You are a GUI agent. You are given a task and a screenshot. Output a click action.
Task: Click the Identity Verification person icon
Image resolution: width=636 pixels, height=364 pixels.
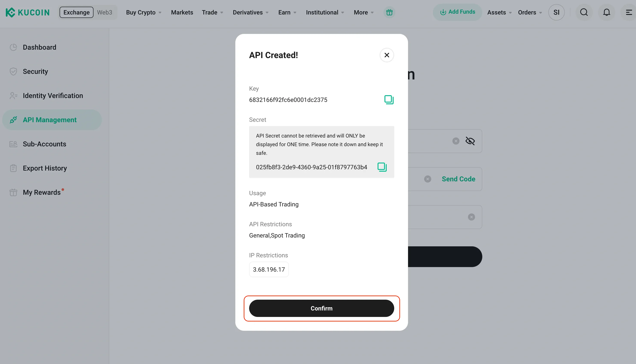(x=13, y=96)
